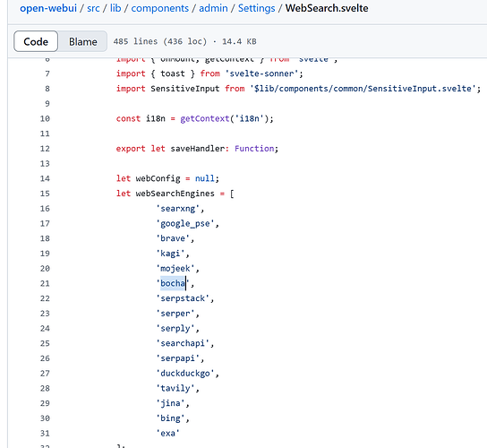
Task: Navigate to components breadcrumb folder
Action: point(159,8)
